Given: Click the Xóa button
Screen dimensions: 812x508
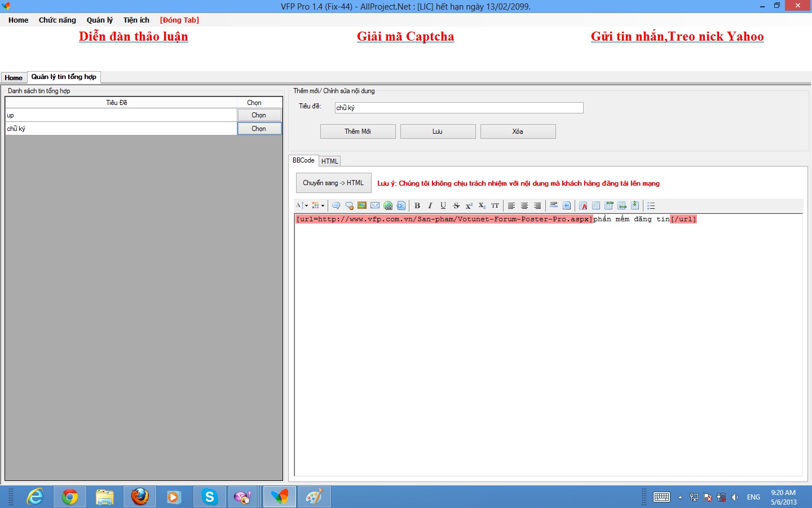Looking at the screenshot, I should click(518, 132).
